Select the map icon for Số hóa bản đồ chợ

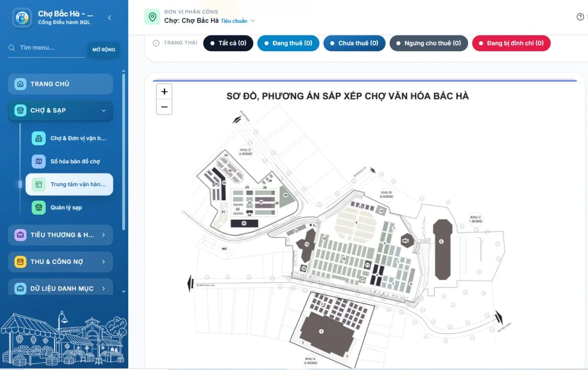(39, 161)
